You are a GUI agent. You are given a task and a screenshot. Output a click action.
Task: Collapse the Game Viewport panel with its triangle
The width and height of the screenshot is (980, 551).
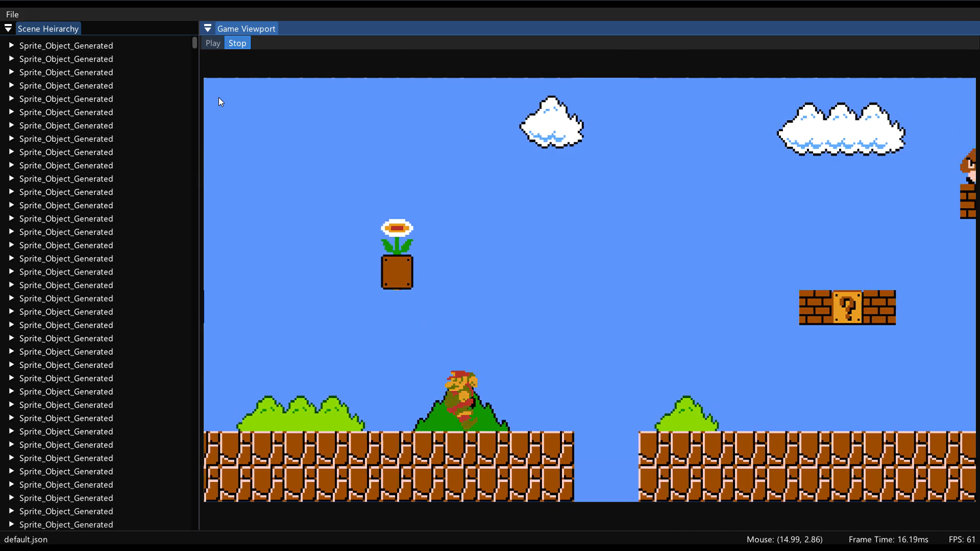(x=208, y=29)
